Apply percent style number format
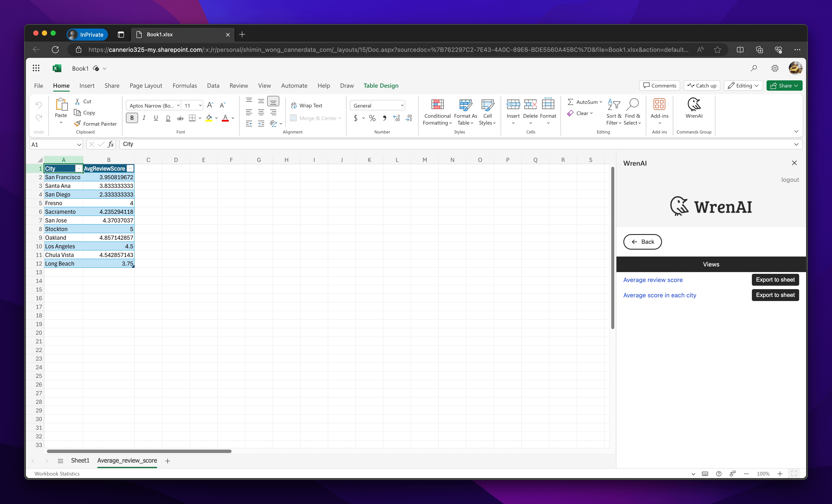832x504 pixels. click(372, 118)
